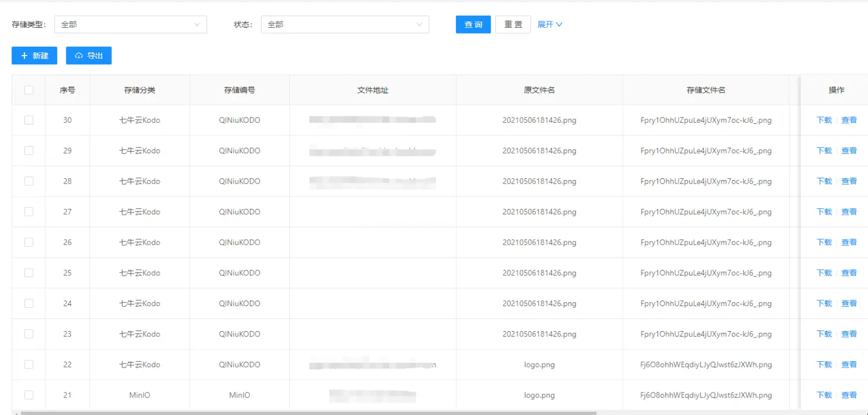View the logo.png file in row 22

(849, 365)
